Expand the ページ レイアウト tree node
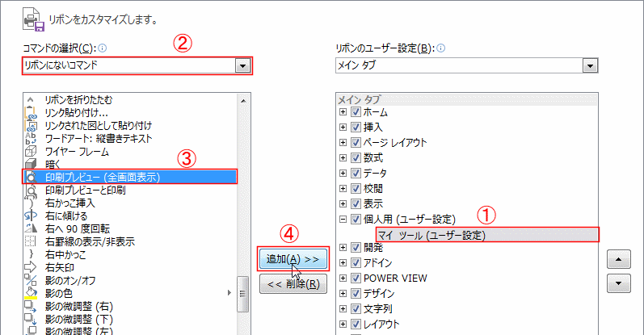 (x=343, y=142)
